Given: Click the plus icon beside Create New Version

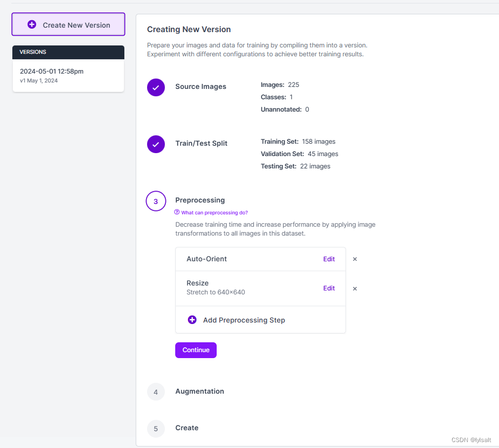Looking at the screenshot, I should tap(32, 25).
